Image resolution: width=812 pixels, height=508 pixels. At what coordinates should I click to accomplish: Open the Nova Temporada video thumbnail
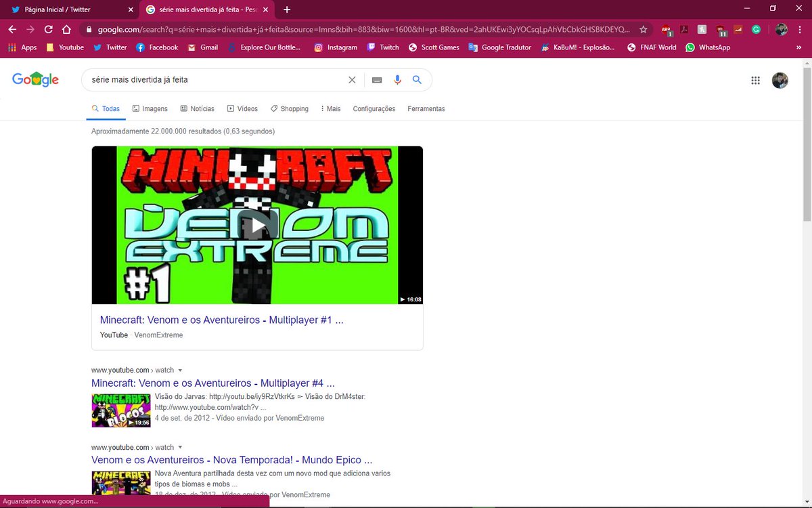tap(121, 484)
